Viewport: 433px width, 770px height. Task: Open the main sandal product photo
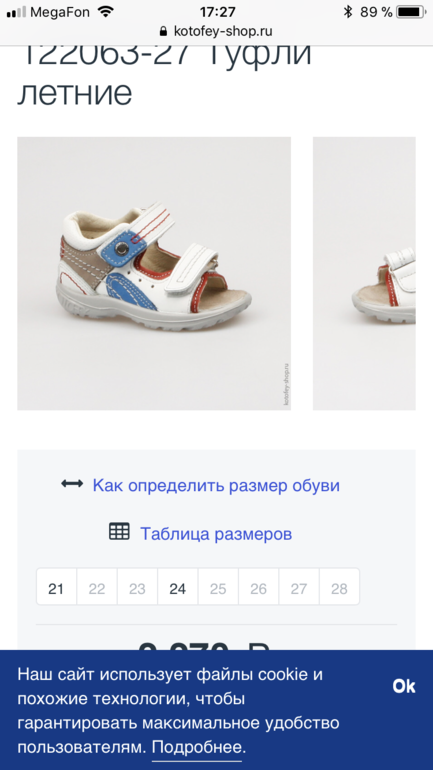click(x=154, y=274)
